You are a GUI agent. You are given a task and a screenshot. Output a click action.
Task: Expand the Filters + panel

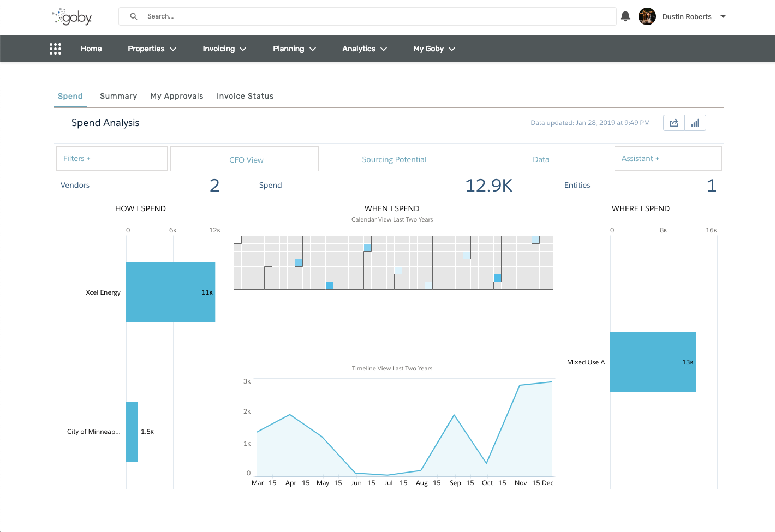pyautogui.click(x=111, y=158)
